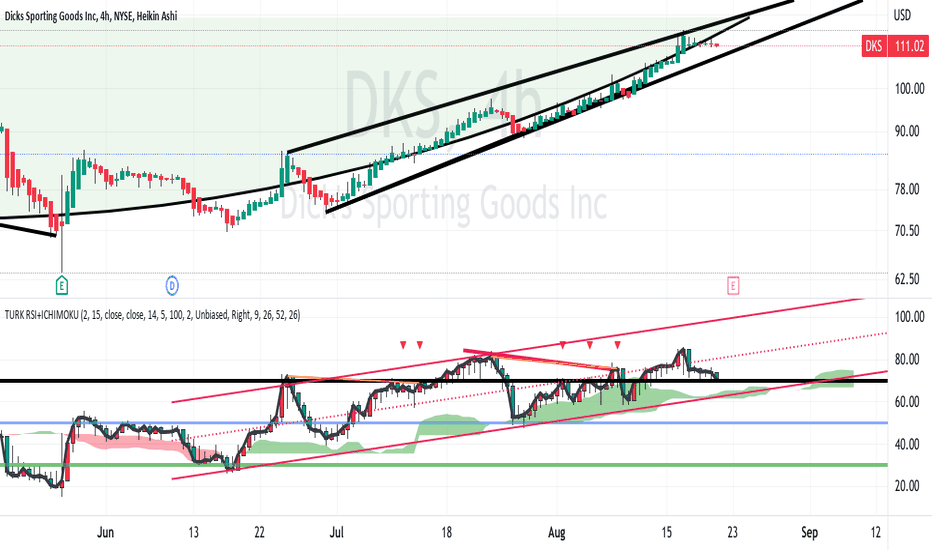Click the 111.02 current price label
The image size is (932, 550).
tap(909, 46)
